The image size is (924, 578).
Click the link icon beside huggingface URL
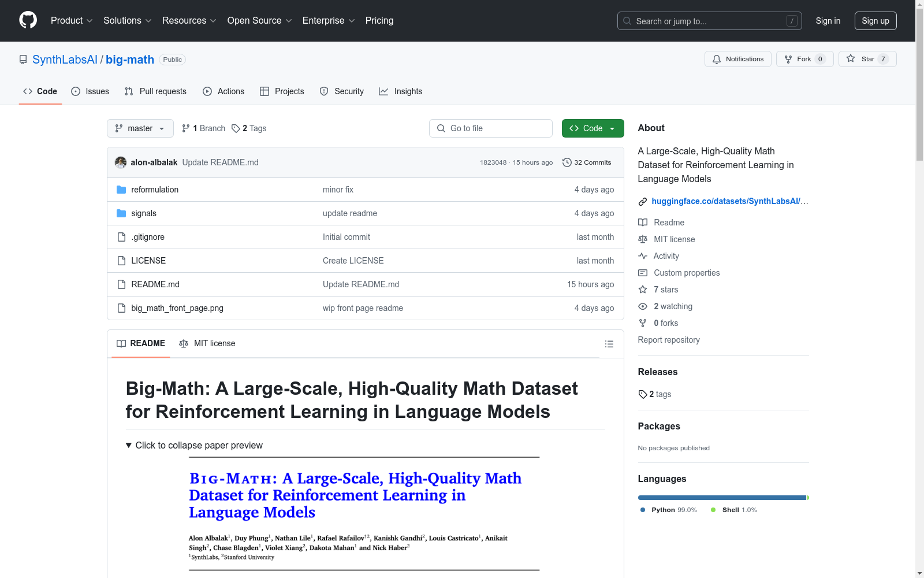pyautogui.click(x=643, y=202)
